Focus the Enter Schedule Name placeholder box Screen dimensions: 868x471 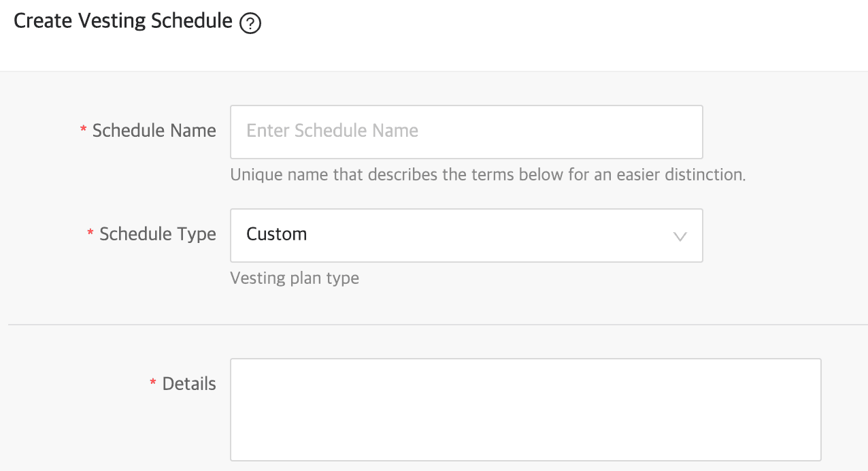(467, 132)
